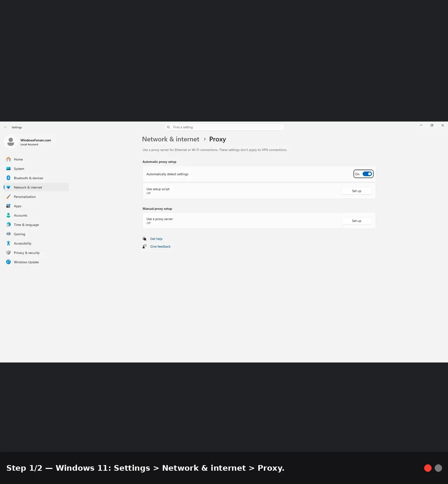Click the Automatic proxy setup heading
Image resolution: width=448 pixels, height=484 pixels.
click(x=160, y=162)
